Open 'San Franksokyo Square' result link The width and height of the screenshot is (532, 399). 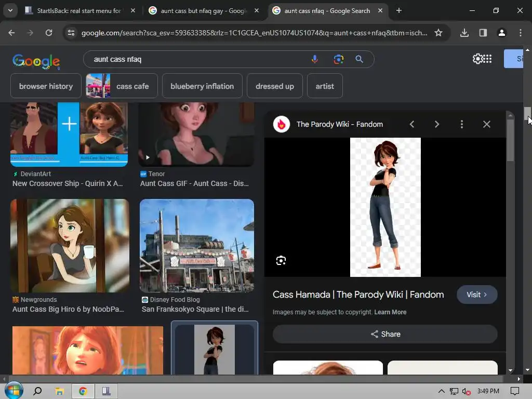pyautogui.click(x=195, y=310)
